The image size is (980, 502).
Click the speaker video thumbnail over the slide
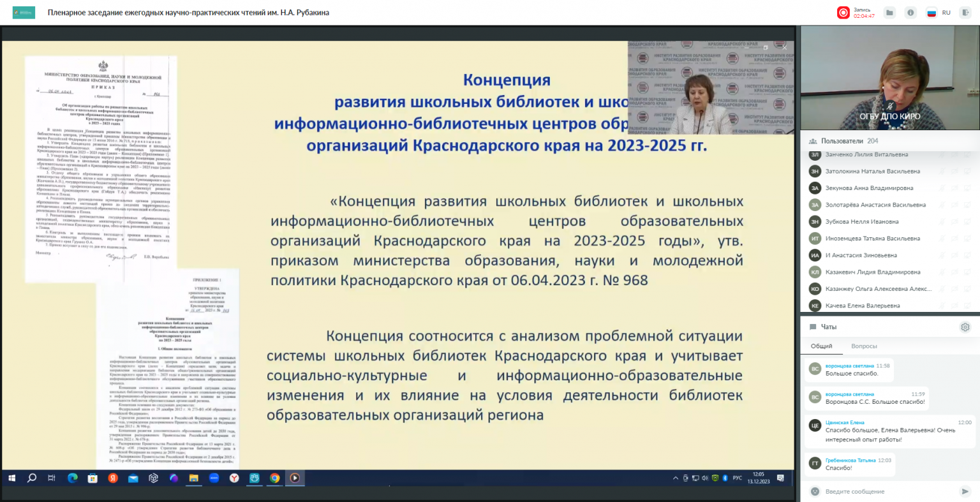point(711,87)
